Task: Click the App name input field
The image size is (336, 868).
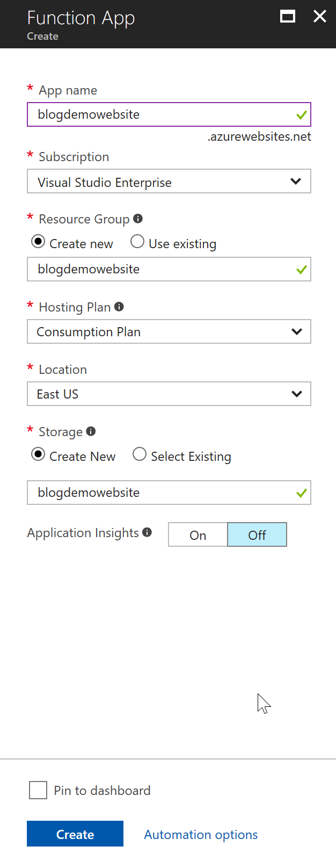Action: click(x=169, y=114)
